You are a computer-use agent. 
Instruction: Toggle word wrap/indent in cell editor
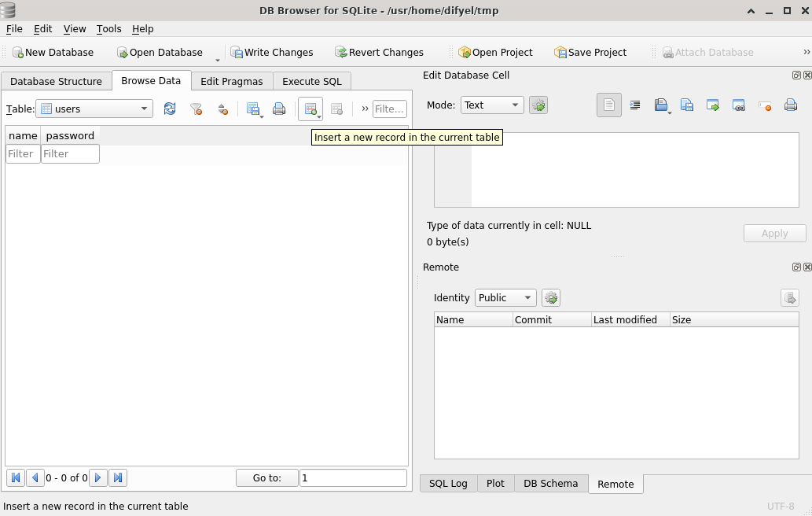pos(635,105)
